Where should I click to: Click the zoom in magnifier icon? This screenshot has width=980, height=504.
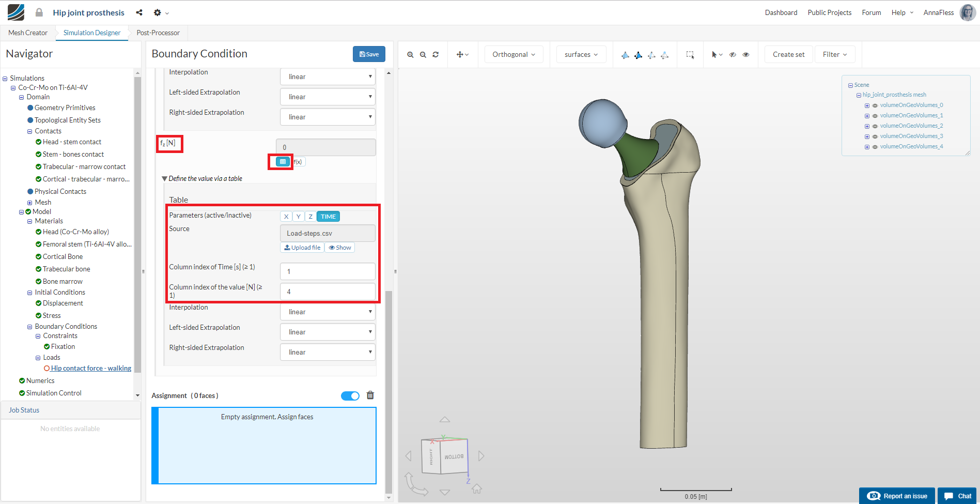[410, 55]
